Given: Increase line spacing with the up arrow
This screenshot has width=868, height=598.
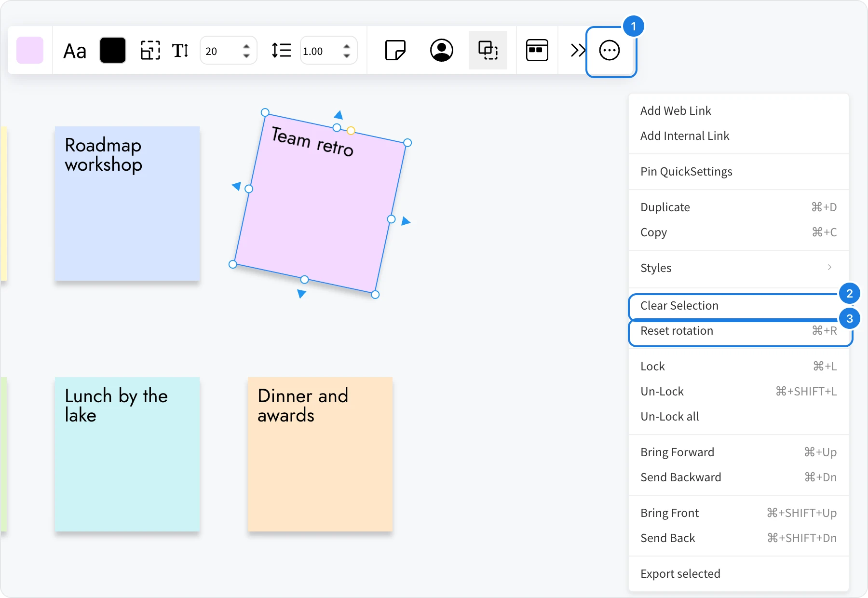Looking at the screenshot, I should point(347,46).
